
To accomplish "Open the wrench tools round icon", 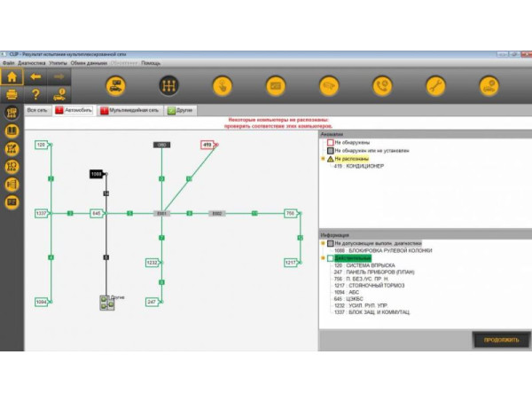I will (434, 86).
